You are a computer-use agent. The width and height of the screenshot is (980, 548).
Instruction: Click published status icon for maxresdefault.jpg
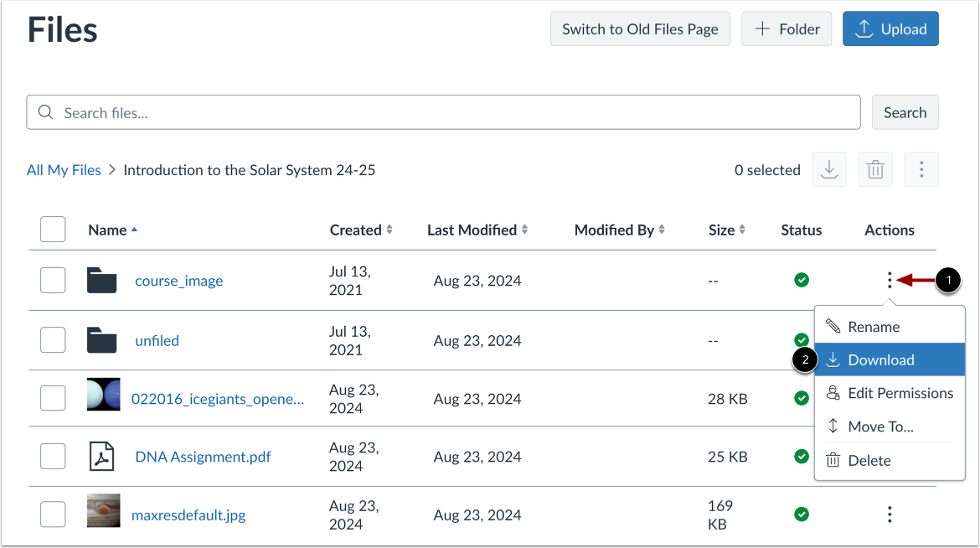tap(802, 514)
